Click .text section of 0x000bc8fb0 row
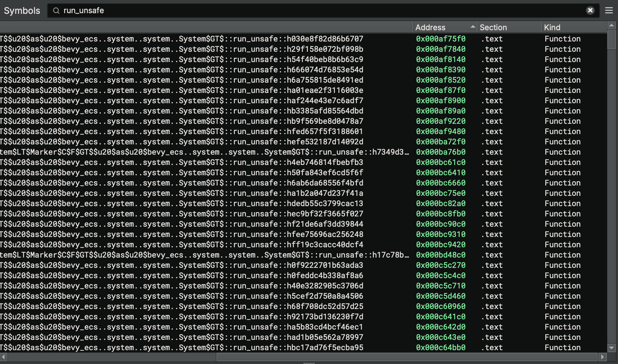The width and height of the screenshot is (618, 364). (492, 214)
